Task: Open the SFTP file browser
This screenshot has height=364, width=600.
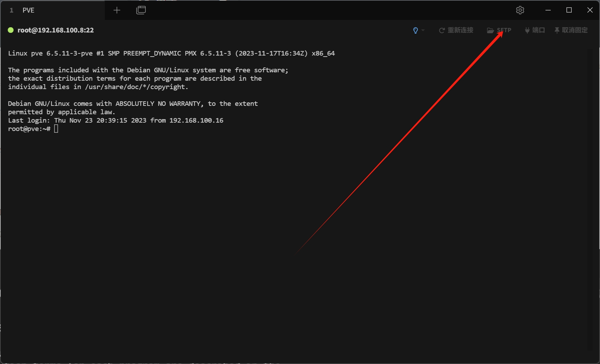Action: [499, 30]
